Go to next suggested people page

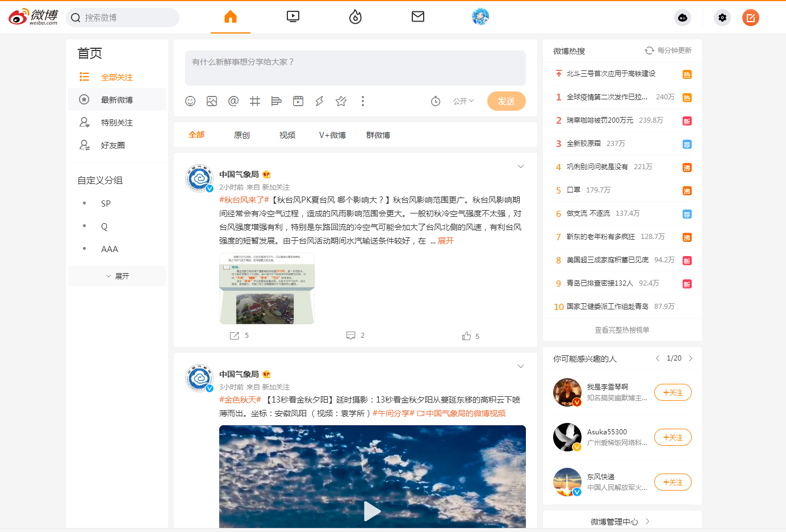click(691, 358)
